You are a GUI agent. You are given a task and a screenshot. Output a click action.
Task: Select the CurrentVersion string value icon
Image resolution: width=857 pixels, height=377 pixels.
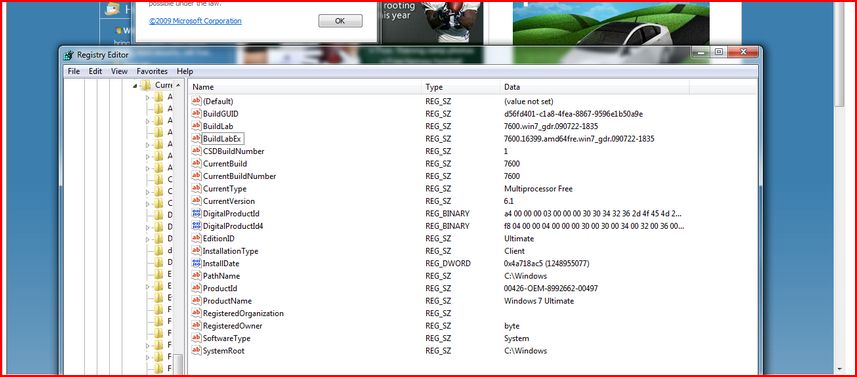point(197,201)
